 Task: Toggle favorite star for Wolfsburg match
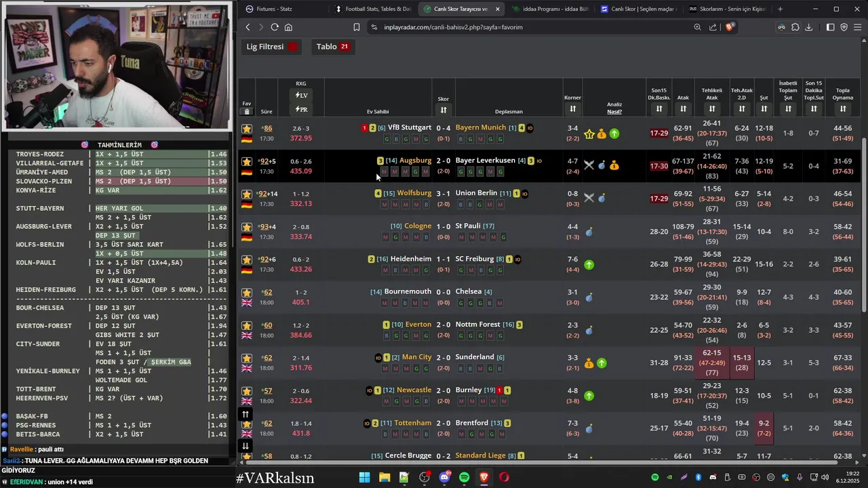(x=247, y=194)
